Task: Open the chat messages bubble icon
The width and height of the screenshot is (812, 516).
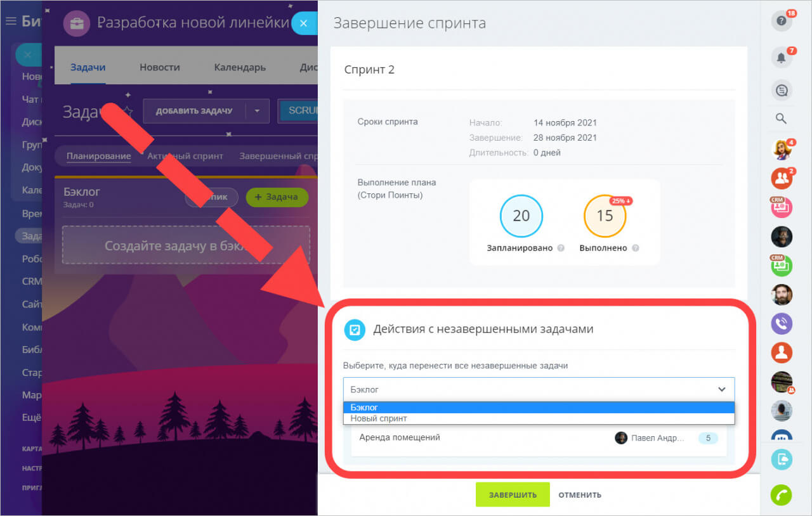Action: click(781, 90)
